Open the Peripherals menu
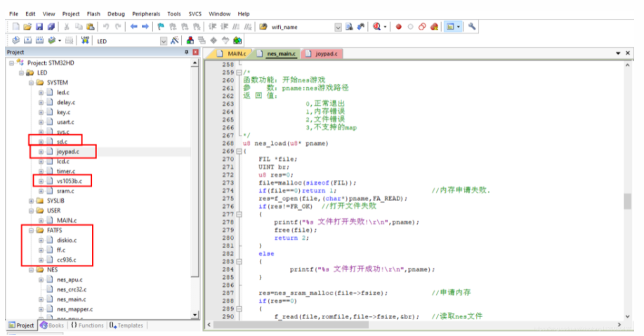Screen dimensions: 644x336 tap(145, 13)
